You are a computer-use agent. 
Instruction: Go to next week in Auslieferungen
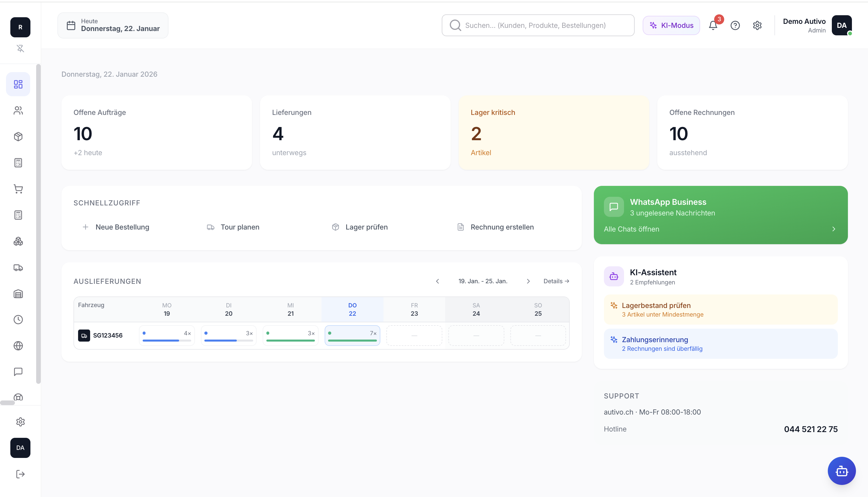coord(528,281)
